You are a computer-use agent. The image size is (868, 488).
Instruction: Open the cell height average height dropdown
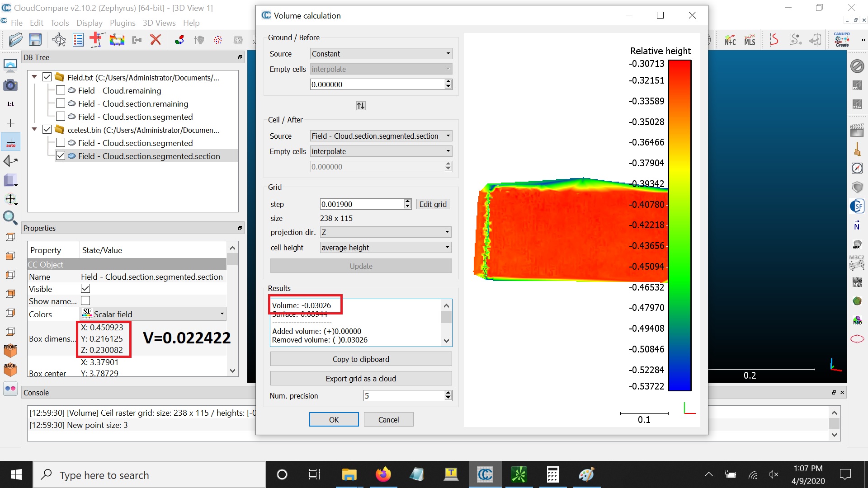point(386,248)
